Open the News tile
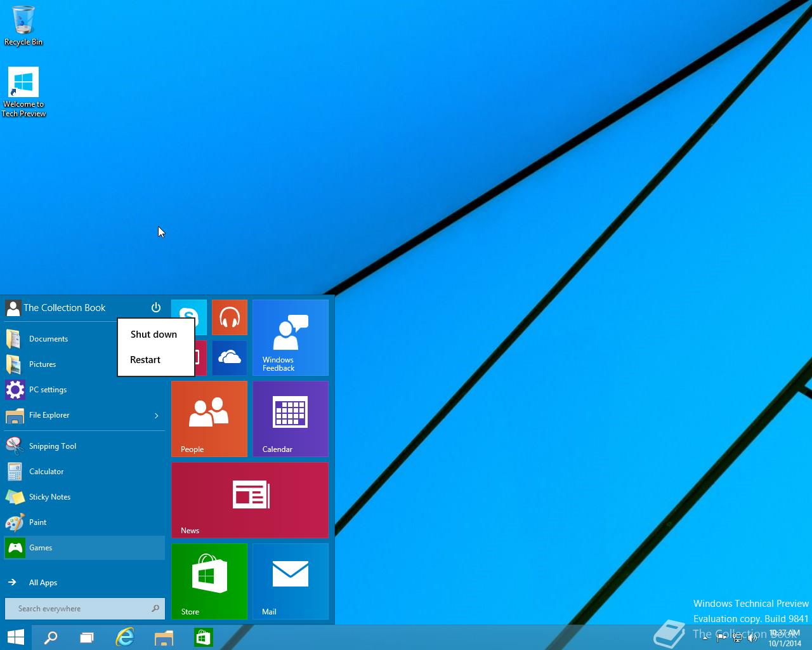 (x=250, y=500)
